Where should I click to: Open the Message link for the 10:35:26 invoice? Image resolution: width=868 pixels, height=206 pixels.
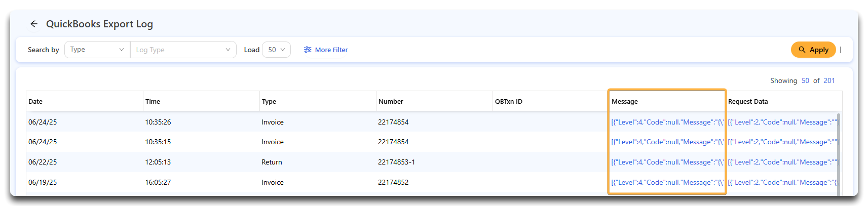[x=667, y=122]
